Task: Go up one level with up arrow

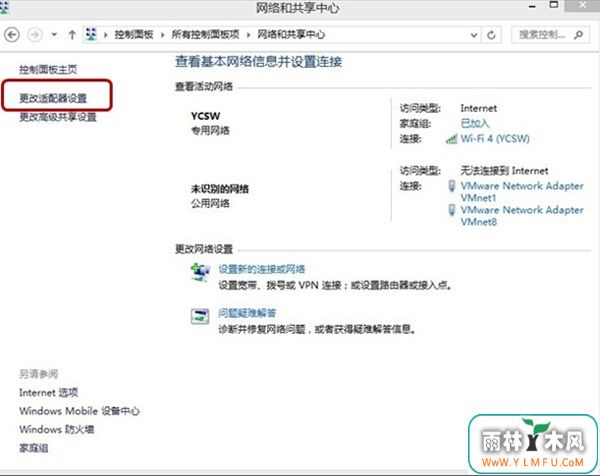Action: click(x=72, y=35)
